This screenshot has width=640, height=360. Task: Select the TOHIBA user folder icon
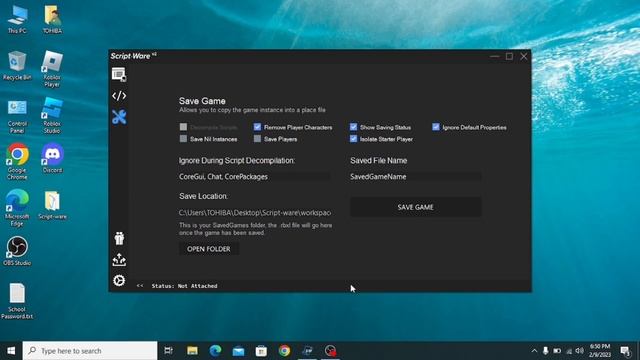(52, 20)
